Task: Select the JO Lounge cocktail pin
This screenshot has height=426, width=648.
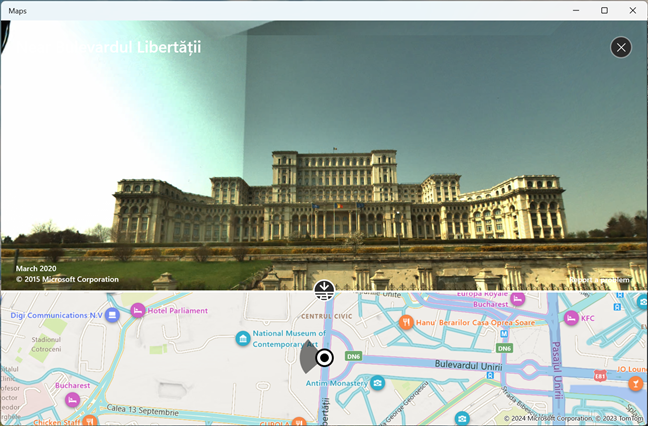Action: 635,384
